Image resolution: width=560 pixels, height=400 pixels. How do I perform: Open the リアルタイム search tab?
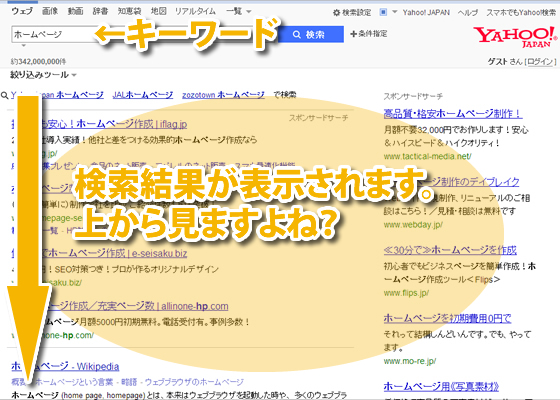click(195, 11)
